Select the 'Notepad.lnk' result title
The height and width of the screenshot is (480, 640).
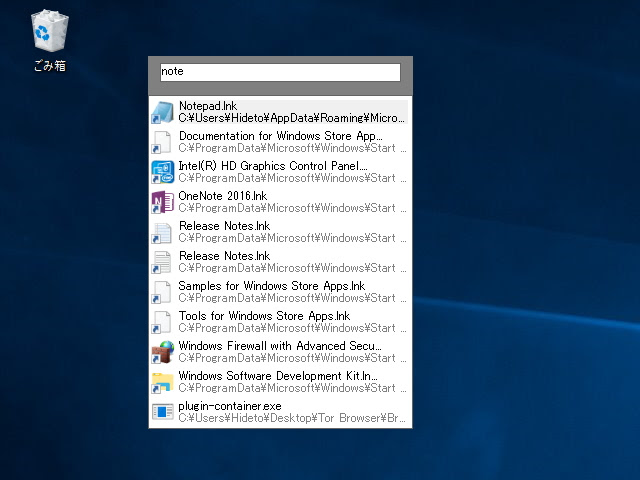coord(208,106)
